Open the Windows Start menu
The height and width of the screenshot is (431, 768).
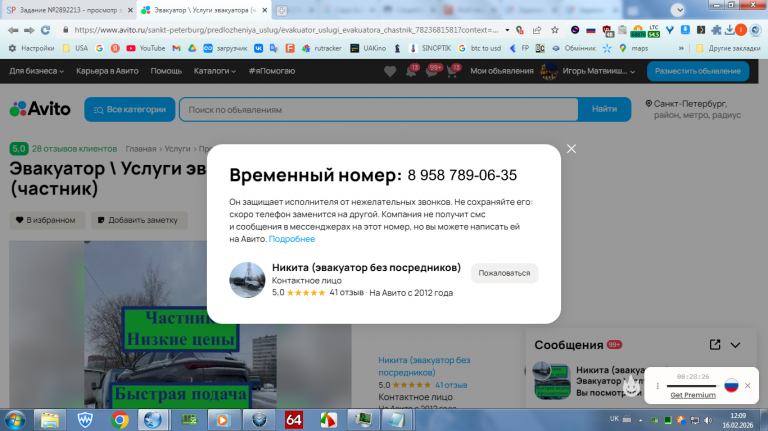coord(15,420)
